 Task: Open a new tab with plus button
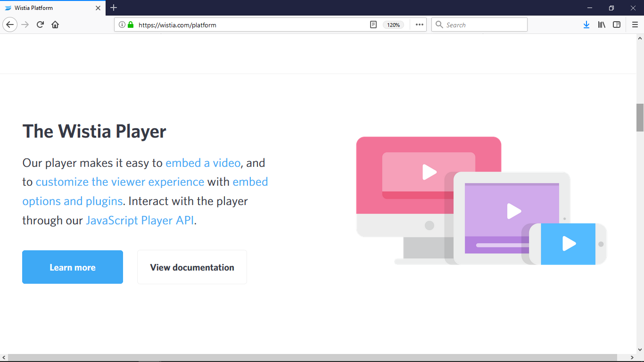click(114, 8)
